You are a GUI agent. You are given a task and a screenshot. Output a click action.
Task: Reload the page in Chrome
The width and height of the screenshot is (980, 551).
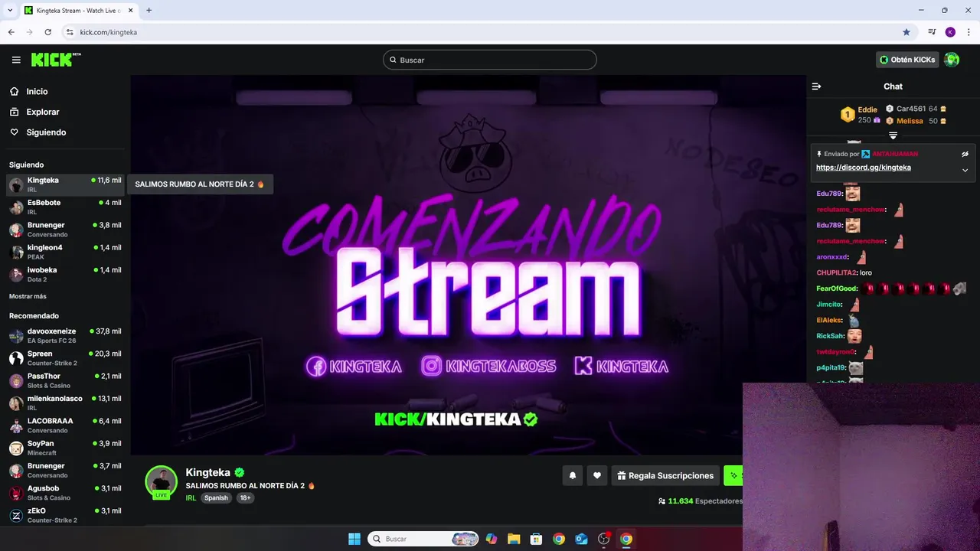tap(48, 32)
